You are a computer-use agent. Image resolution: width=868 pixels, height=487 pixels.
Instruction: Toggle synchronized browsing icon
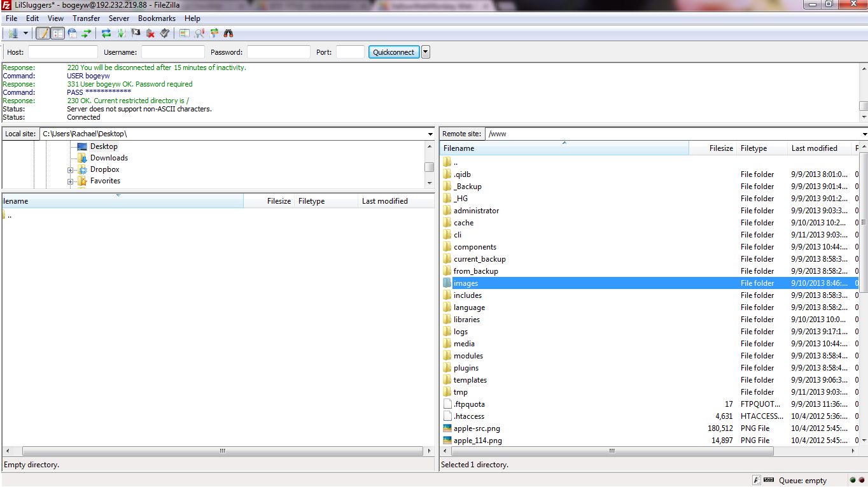(214, 33)
